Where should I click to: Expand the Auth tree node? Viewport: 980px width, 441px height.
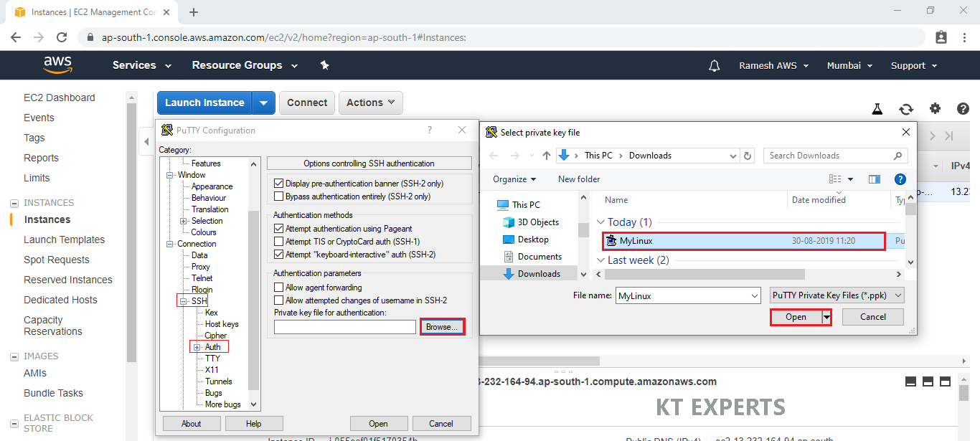(x=197, y=347)
